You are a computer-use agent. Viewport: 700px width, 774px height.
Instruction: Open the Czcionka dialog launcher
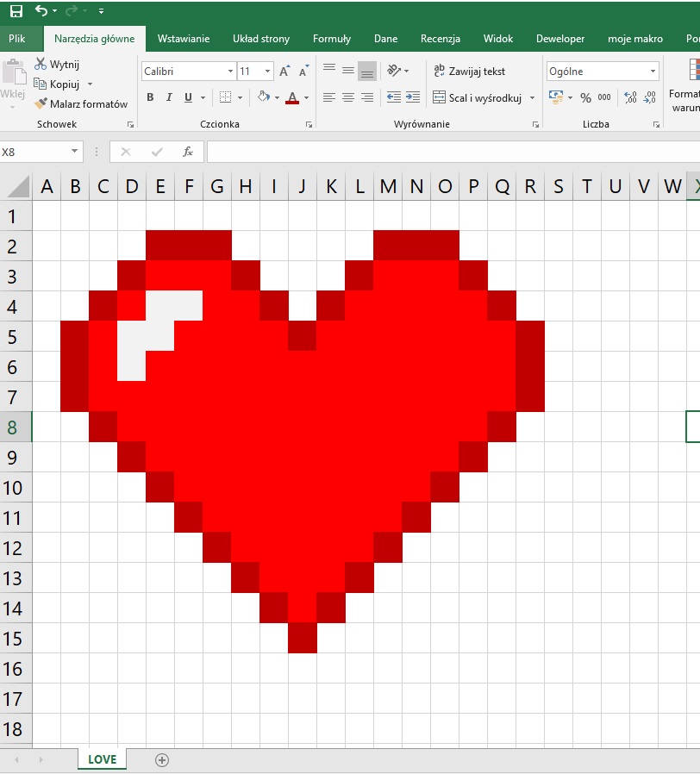pyautogui.click(x=309, y=125)
